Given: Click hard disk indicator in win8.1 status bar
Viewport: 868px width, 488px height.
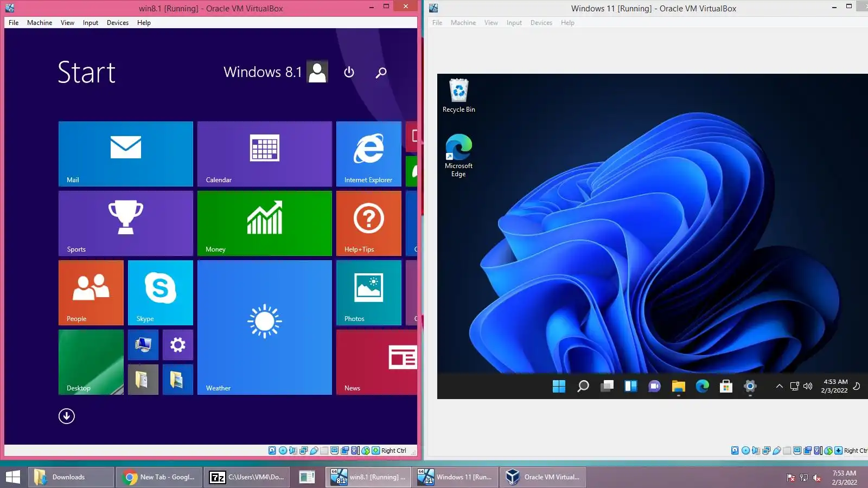Looking at the screenshot, I should (x=272, y=451).
